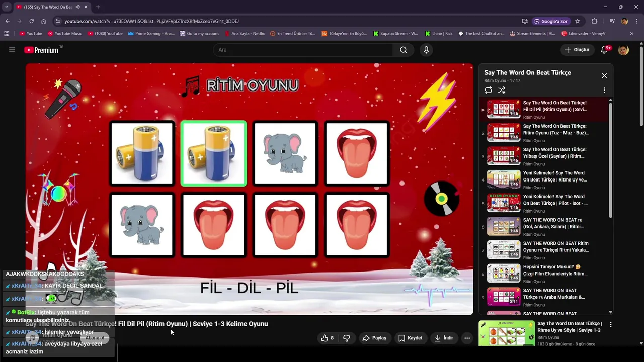The image size is (644, 362).
Task: Click the Oluştur create button
Action: tap(577, 50)
